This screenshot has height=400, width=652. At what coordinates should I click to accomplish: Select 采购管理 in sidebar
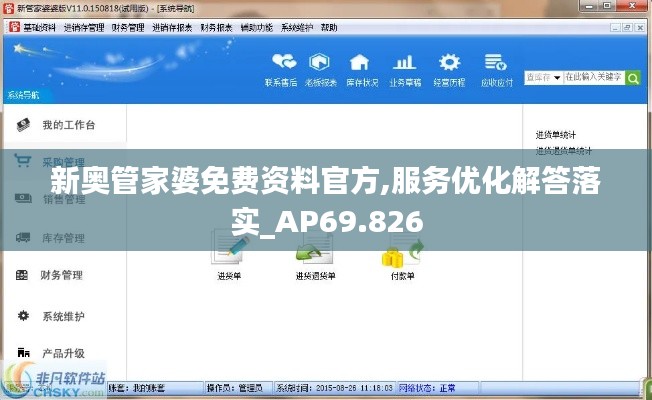[64, 161]
